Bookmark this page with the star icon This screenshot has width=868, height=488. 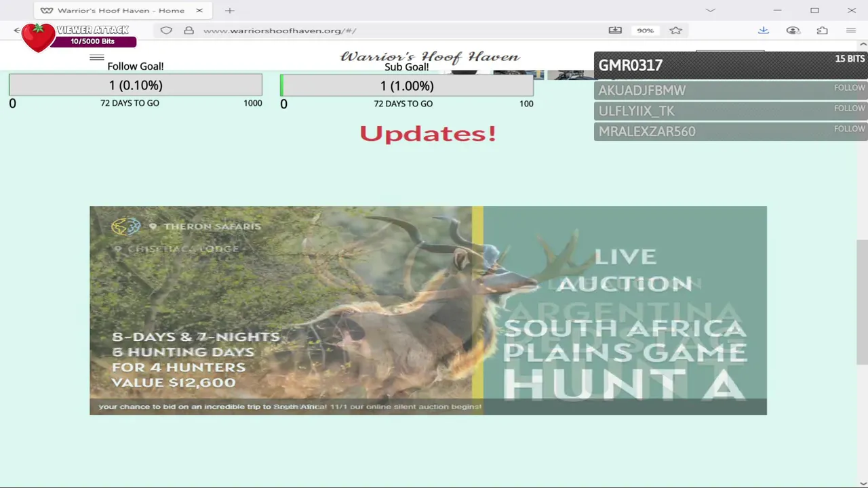[675, 30]
